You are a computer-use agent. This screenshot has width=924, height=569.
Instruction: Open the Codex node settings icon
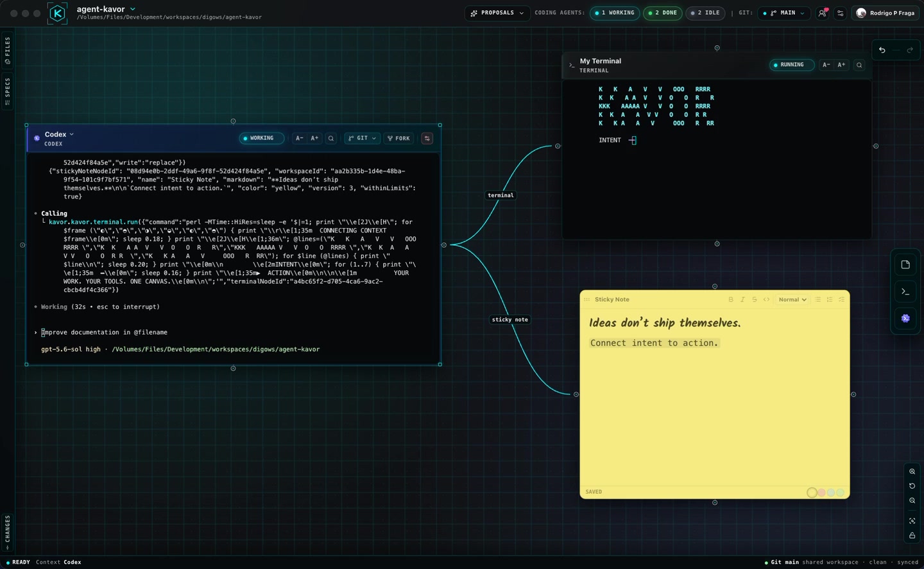427,138
